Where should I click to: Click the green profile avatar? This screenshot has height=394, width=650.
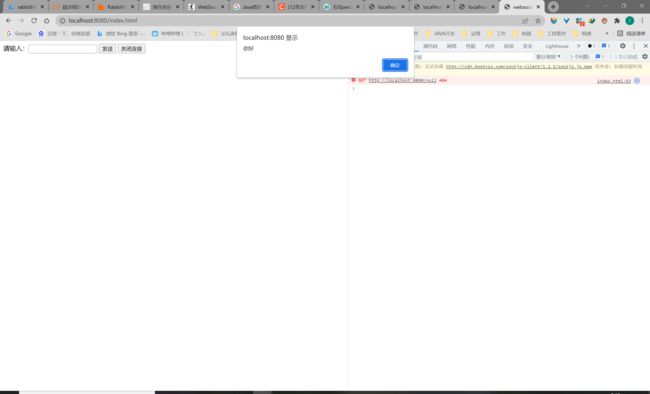point(629,20)
